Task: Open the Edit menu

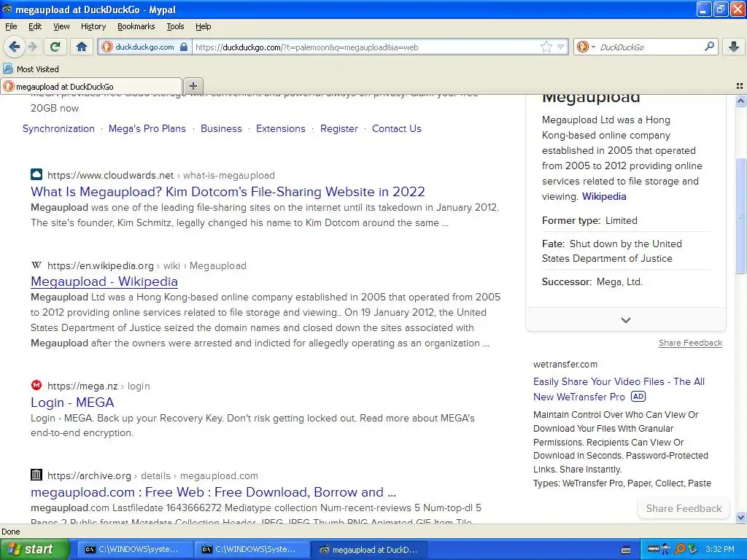Action: (x=35, y=26)
